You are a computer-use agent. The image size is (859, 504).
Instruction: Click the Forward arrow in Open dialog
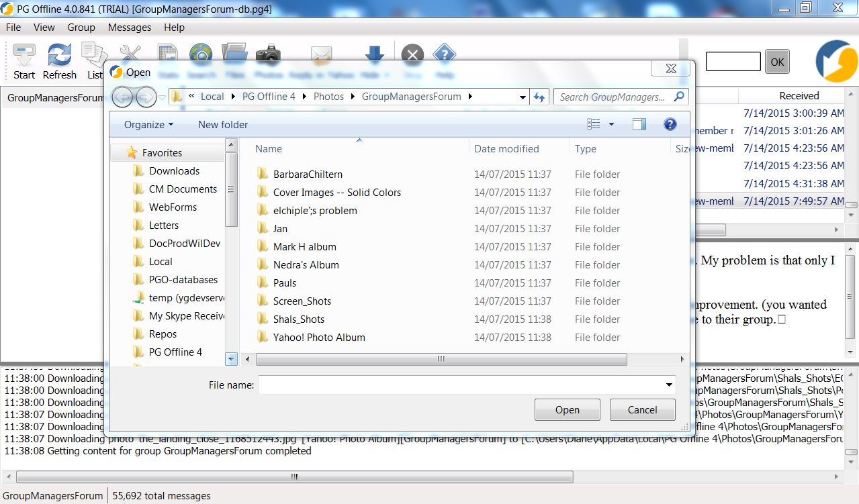pos(146,97)
